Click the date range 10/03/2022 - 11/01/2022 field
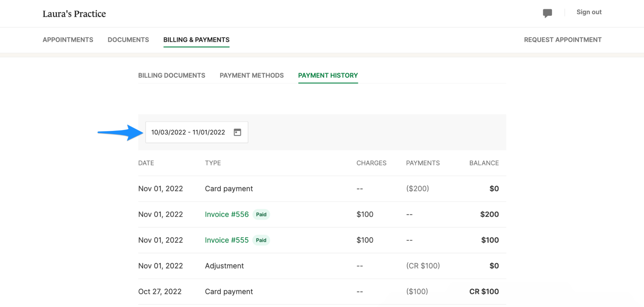 coord(197,132)
